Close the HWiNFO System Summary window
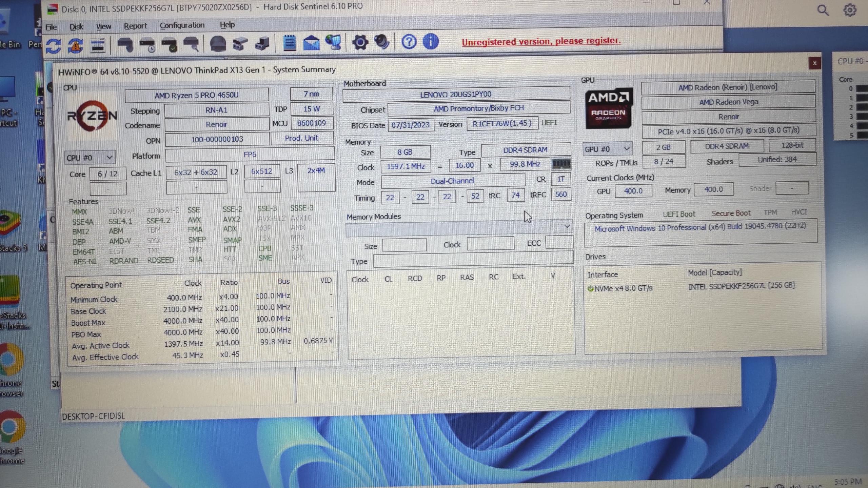The height and width of the screenshot is (488, 868). [x=814, y=63]
